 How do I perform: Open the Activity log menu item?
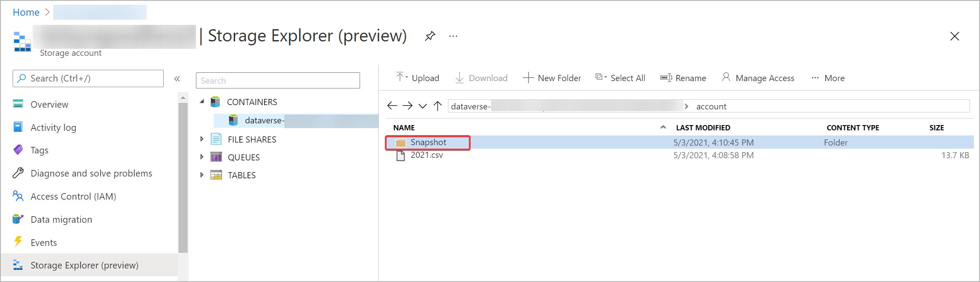(x=53, y=128)
